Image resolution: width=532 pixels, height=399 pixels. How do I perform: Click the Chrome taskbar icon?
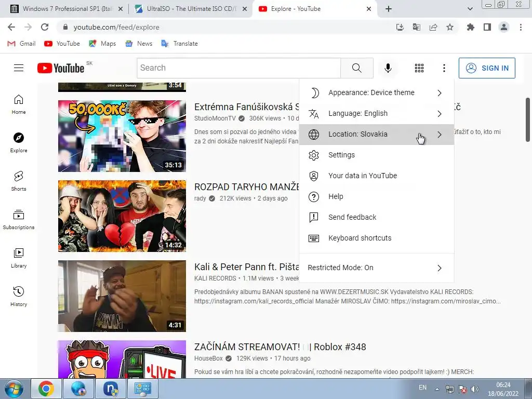(x=46, y=389)
